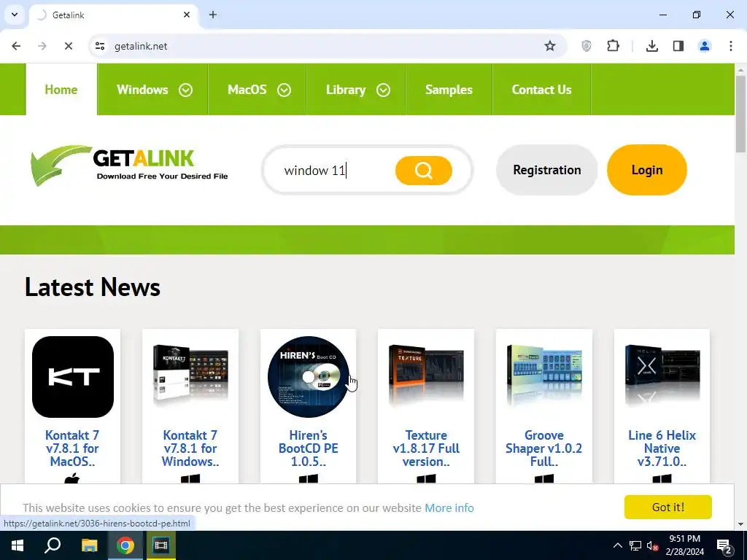Click the network tray icon
Image resolution: width=747 pixels, height=560 pixels.
[x=635, y=545]
